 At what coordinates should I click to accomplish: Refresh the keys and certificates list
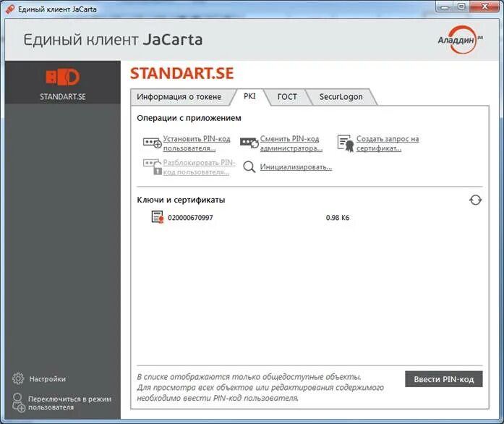(x=475, y=200)
